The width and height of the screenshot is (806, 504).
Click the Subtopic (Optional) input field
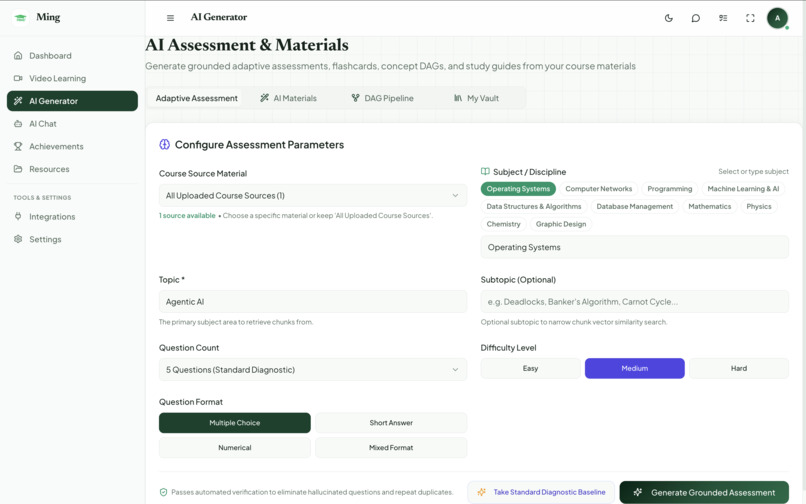pos(634,301)
